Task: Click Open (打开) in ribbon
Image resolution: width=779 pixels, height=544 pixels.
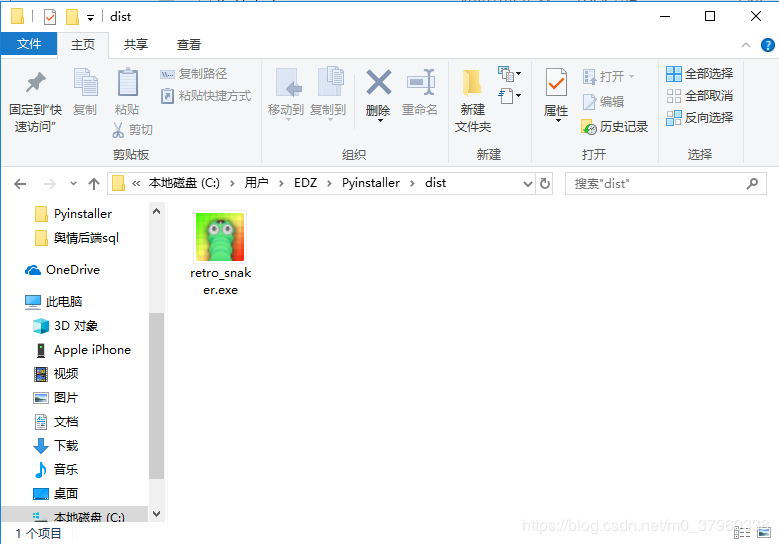Action: coord(609,77)
